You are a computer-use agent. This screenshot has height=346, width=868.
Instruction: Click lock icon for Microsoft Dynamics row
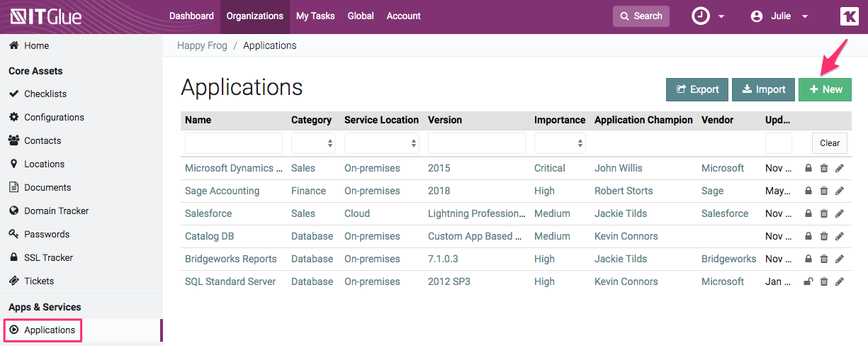[x=808, y=169]
